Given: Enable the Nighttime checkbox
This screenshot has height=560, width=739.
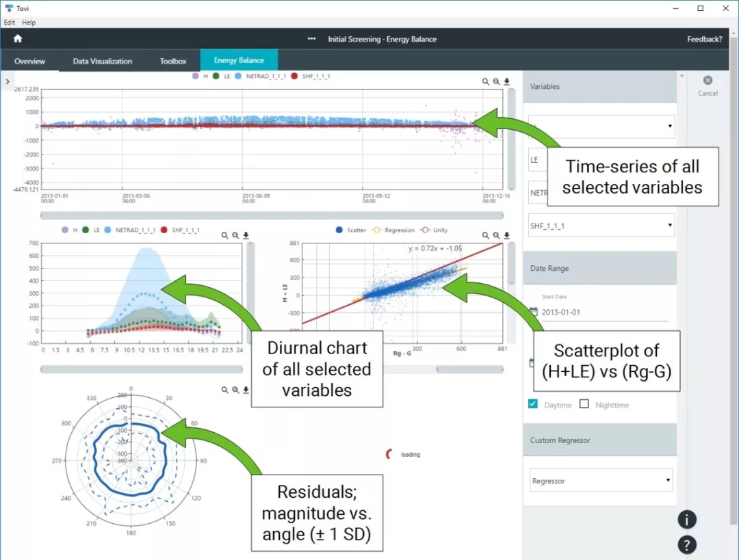Looking at the screenshot, I should click(x=584, y=404).
